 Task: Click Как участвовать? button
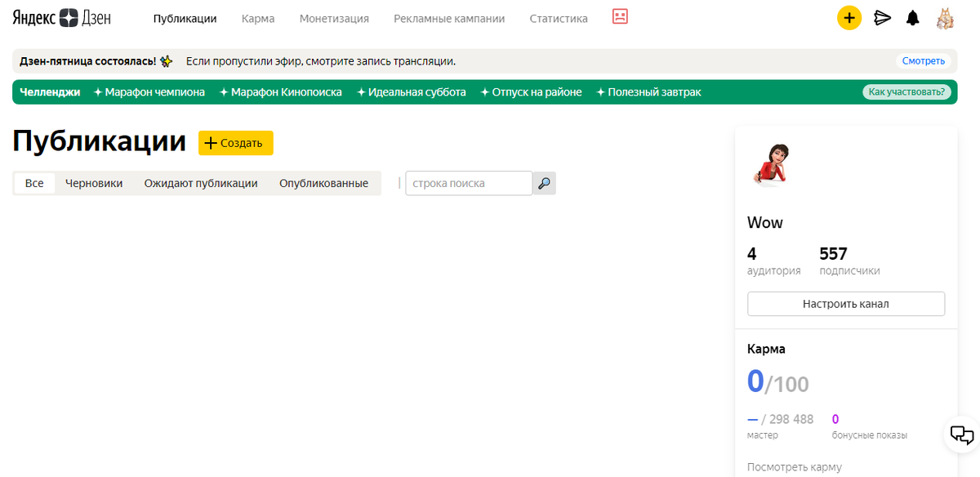907,92
